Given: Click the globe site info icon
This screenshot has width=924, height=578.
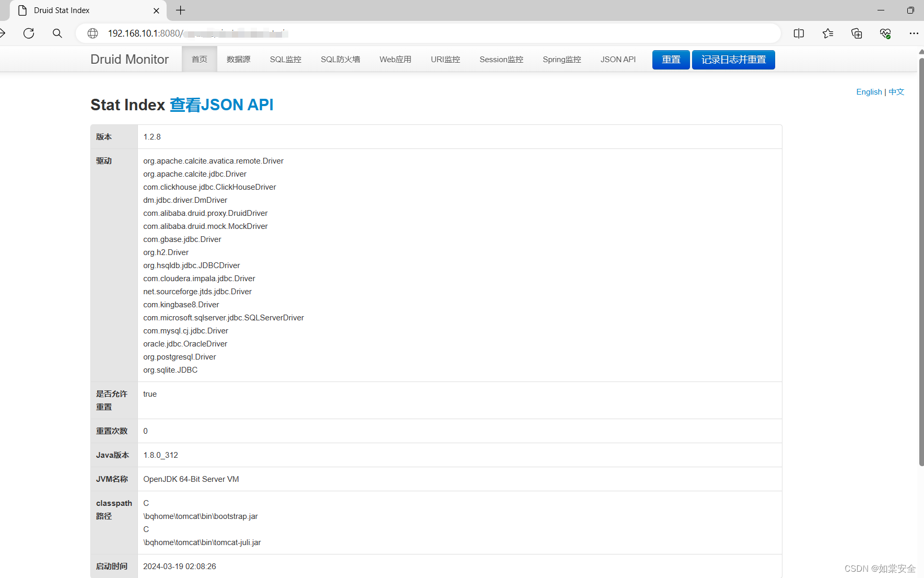Looking at the screenshot, I should click(92, 33).
